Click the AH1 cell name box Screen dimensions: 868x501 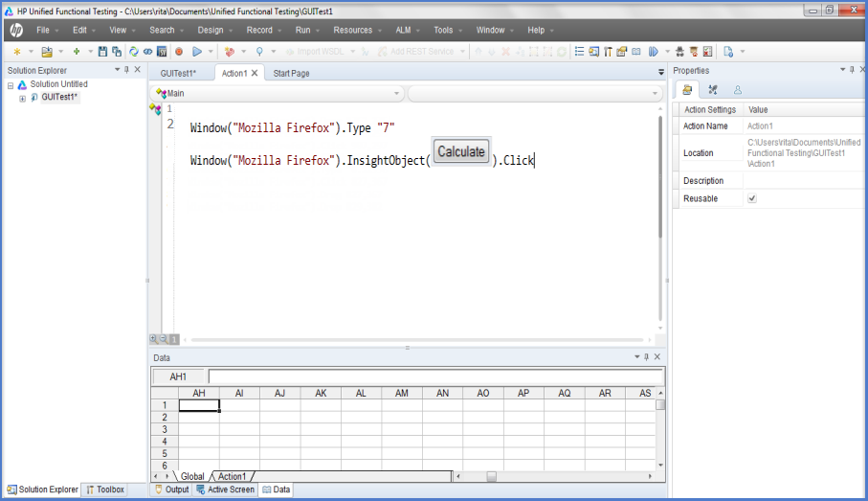point(178,376)
